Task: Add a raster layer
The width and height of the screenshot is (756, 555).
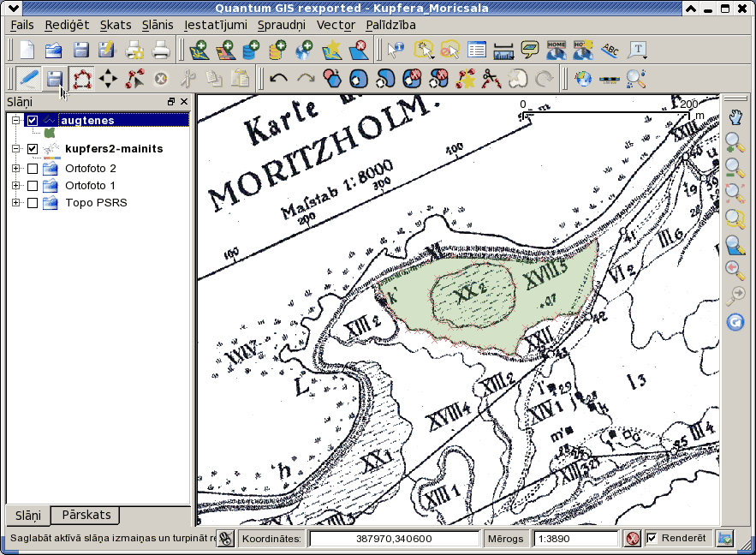Action: click(226, 51)
